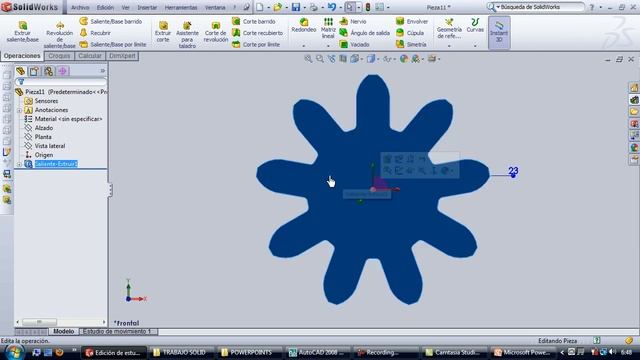Click Corte por límite

[x=256, y=44]
